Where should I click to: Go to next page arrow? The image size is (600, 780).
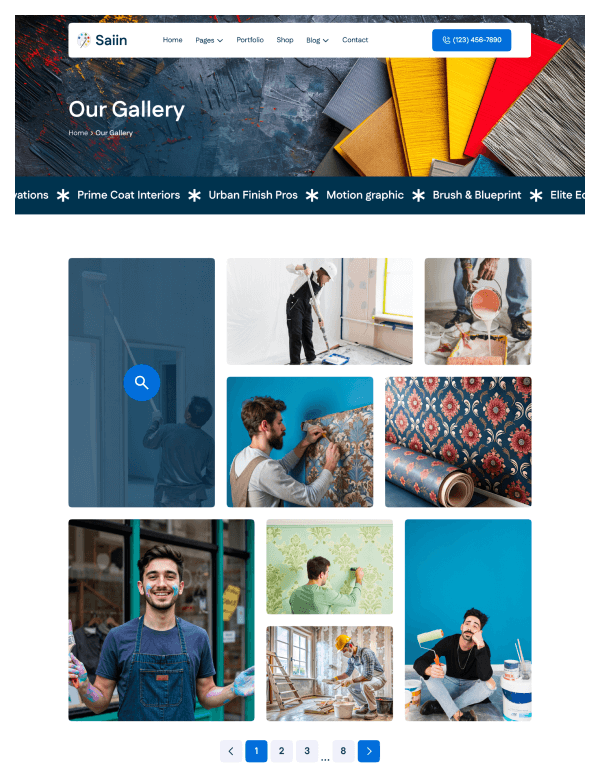[369, 751]
